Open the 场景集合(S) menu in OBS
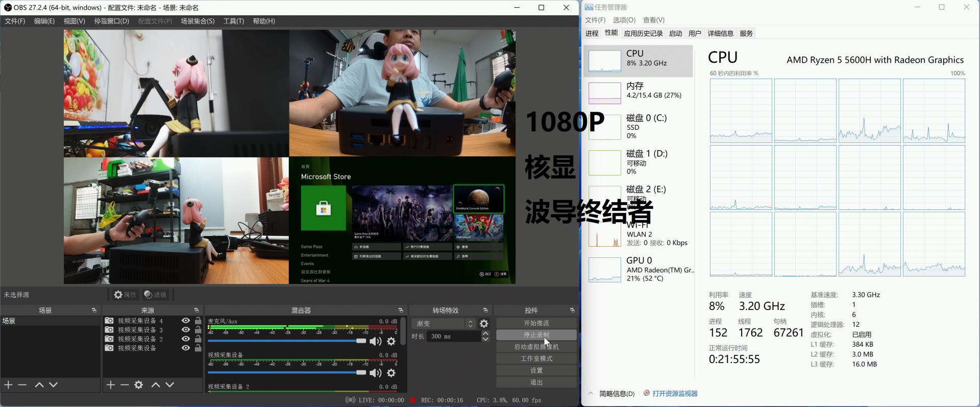Screen dimensions: 980x407 point(198,21)
